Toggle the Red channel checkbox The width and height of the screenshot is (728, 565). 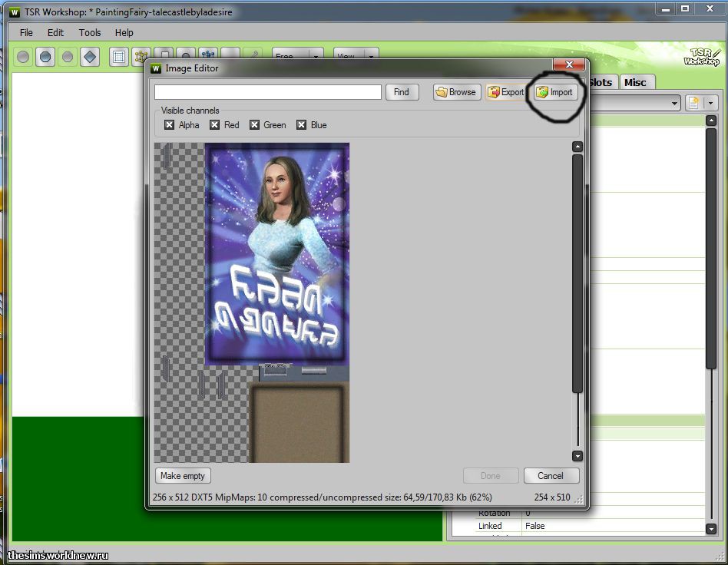215,125
